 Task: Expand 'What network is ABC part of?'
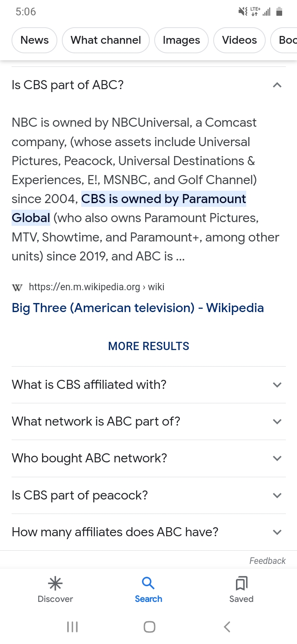pos(277,421)
